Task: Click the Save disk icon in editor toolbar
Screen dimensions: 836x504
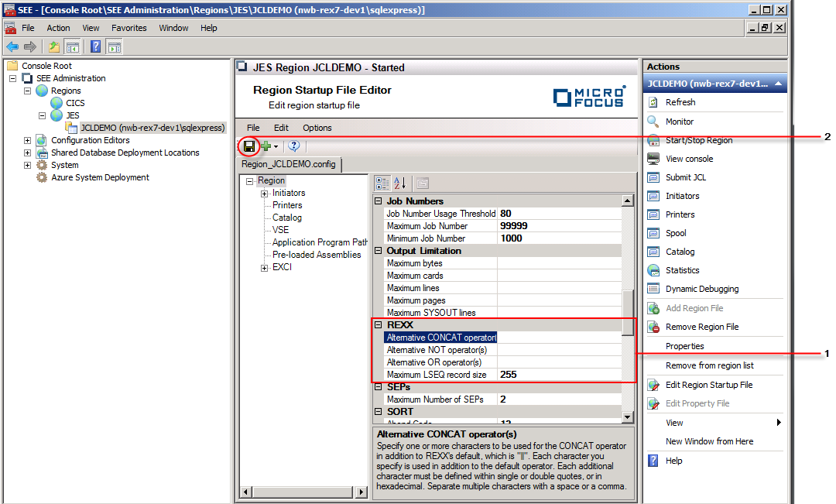Action: [x=248, y=146]
